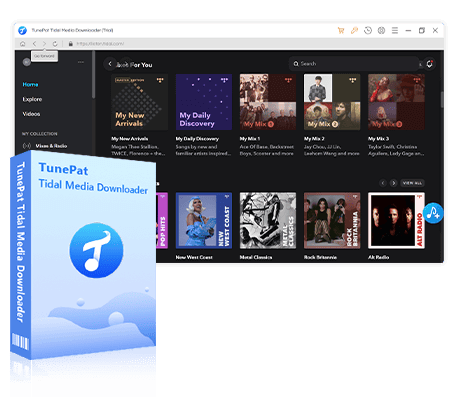Open the Metal Classics playlist cover

click(268, 220)
